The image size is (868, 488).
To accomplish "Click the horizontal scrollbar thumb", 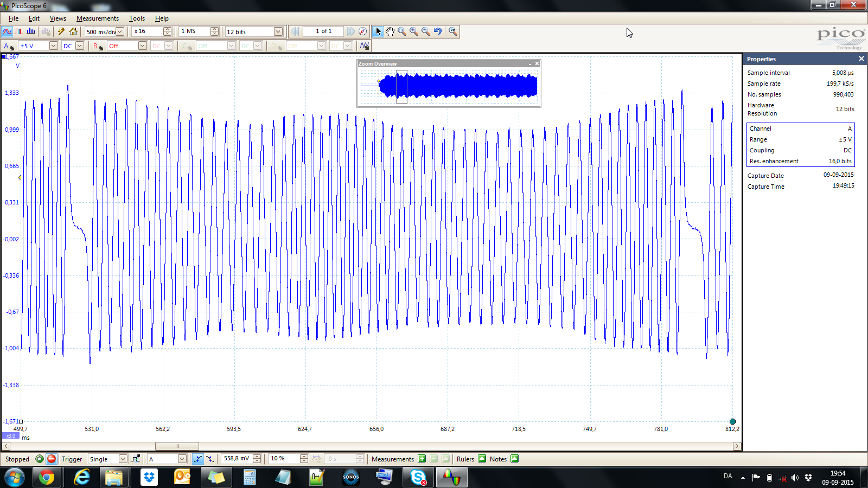I will (177, 446).
